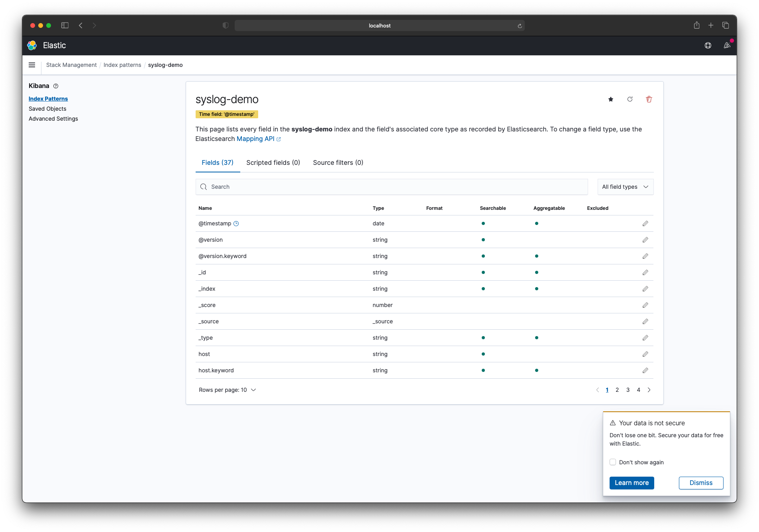
Task: Go to Index patterns breadcrumb
Action: click(122, 65)
